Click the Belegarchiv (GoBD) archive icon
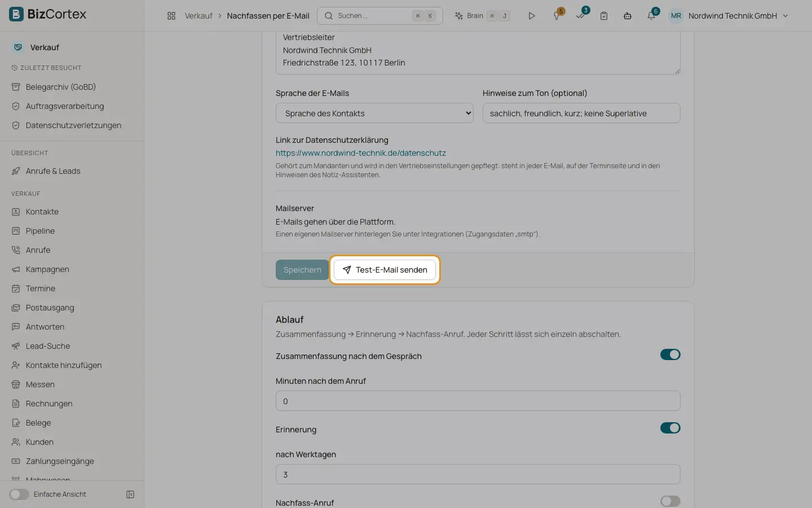Screen dimensions: 812x508 pos(16,87)
